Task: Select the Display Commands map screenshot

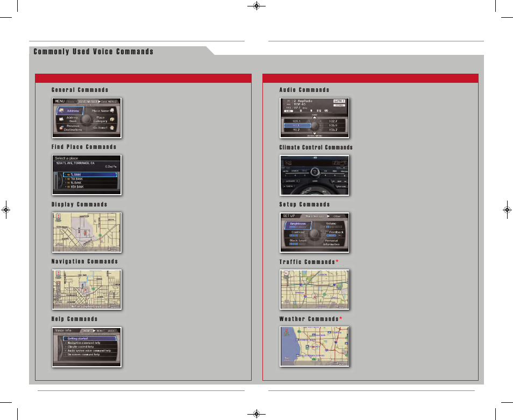Action: click(87, 232)
